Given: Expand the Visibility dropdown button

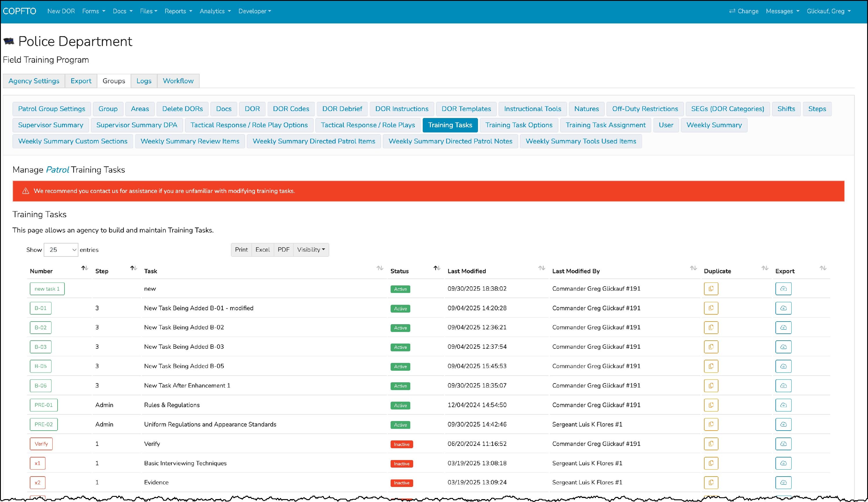Looking at the screenshot, I should [311, 250].
